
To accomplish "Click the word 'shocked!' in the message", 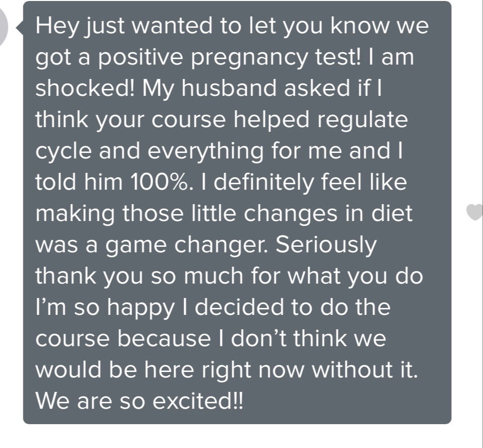I will click(x=86, y=89).
